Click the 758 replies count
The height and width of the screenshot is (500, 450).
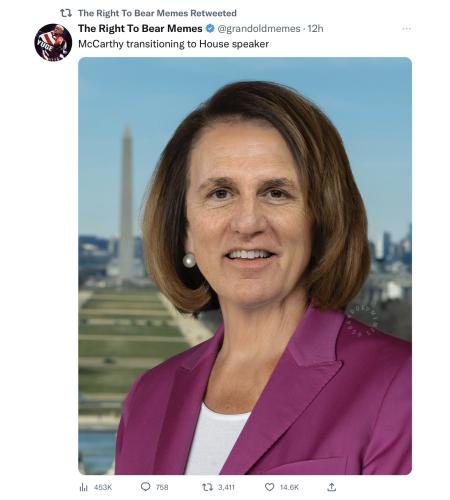pos(162,487)
